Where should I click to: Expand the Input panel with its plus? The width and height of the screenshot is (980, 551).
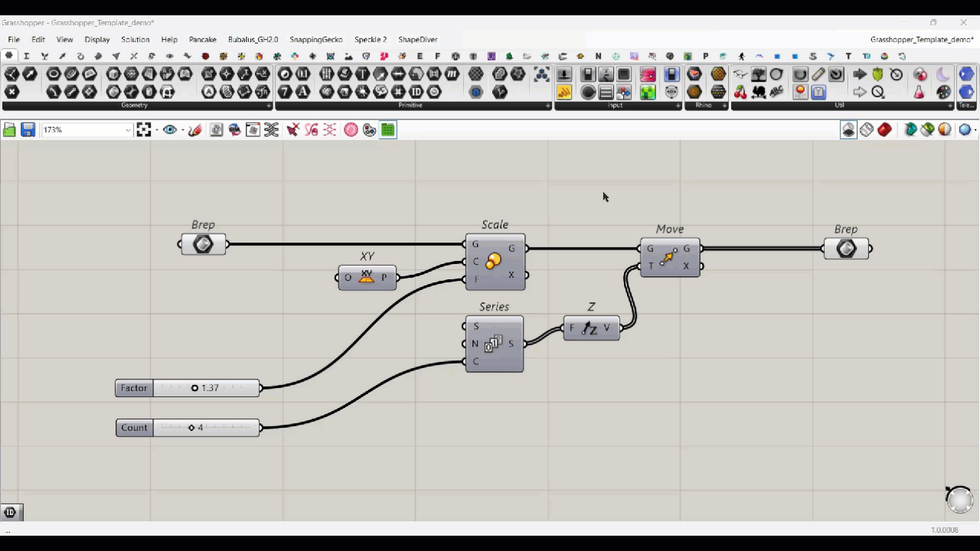pos(678,106)
